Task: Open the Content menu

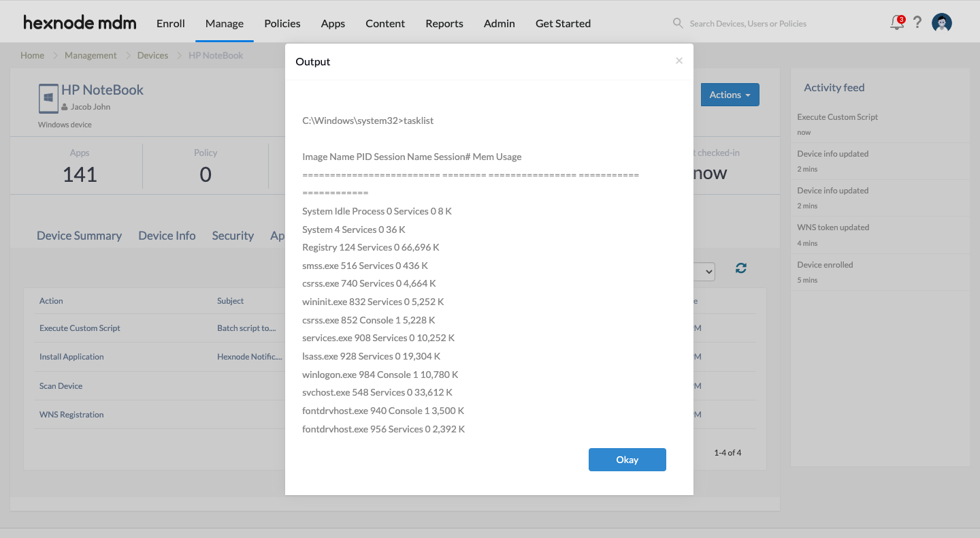Action: click(385, 23)
